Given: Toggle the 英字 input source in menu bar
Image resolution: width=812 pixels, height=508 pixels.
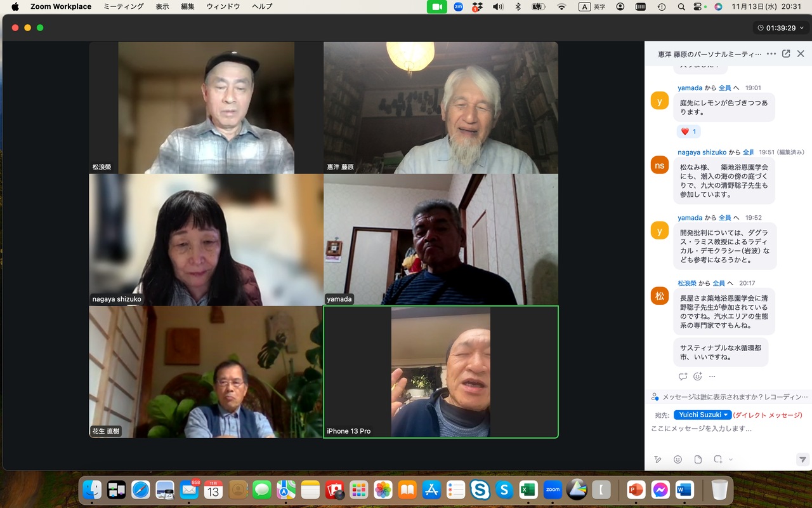Looking at the screenshot, I should [x=593, y=6].
